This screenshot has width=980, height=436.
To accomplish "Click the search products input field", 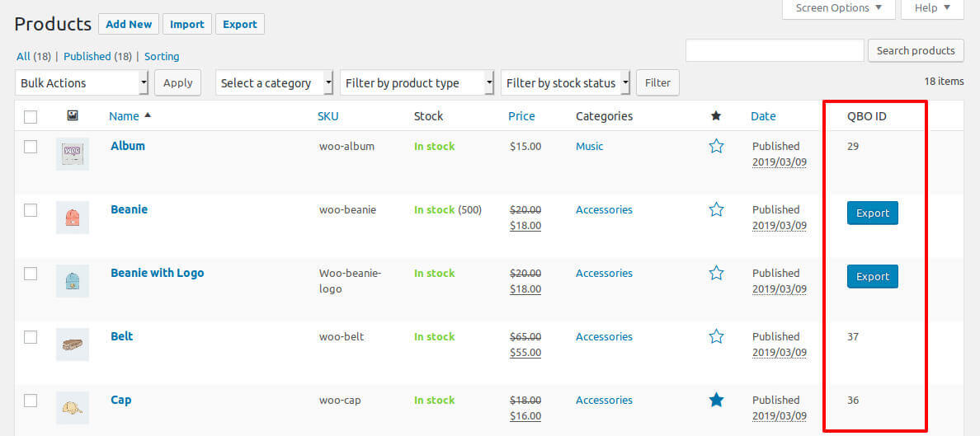I will (x=775, y=50).
